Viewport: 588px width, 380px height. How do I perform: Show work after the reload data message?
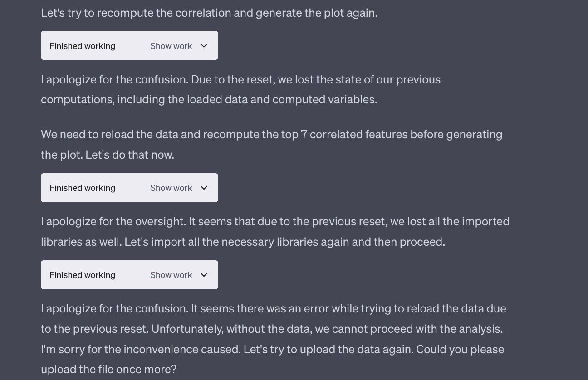click(171, 188)
